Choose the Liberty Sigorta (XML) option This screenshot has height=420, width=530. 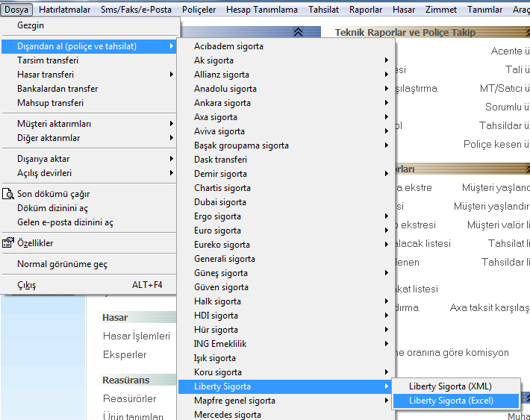coord(450,386)
